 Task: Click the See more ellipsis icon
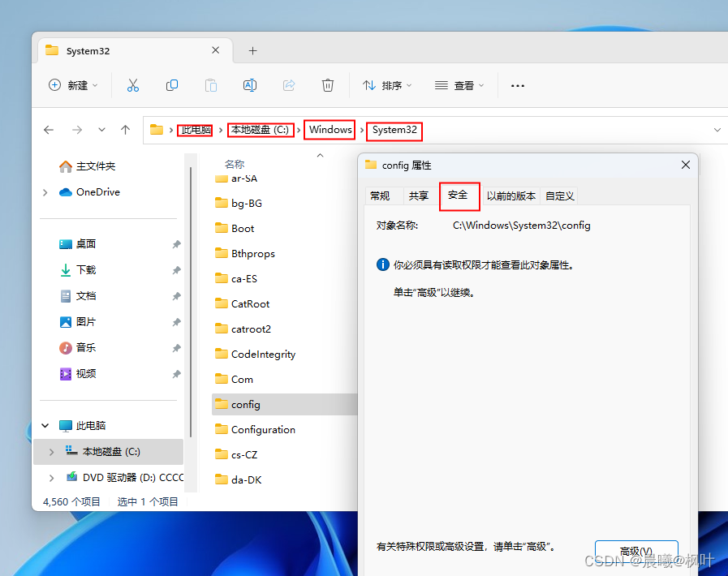[517, 85]
